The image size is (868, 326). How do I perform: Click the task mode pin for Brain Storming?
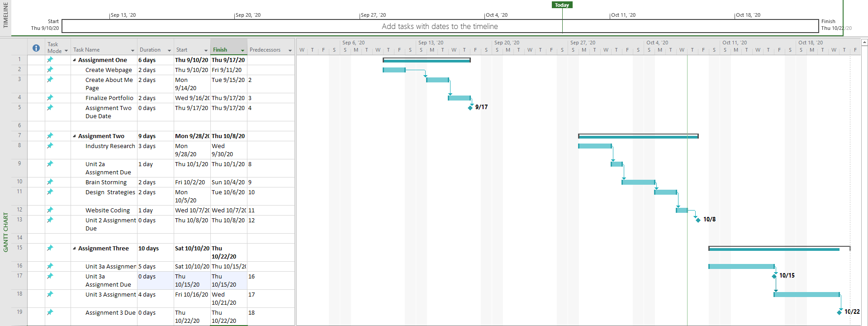pos(50,182)
